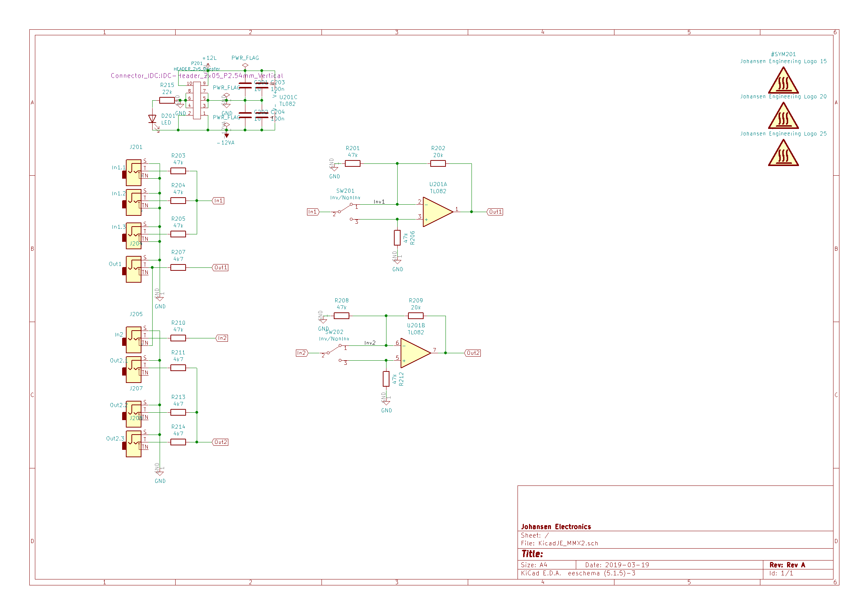Select resistor R210 47k

(178, 338)
